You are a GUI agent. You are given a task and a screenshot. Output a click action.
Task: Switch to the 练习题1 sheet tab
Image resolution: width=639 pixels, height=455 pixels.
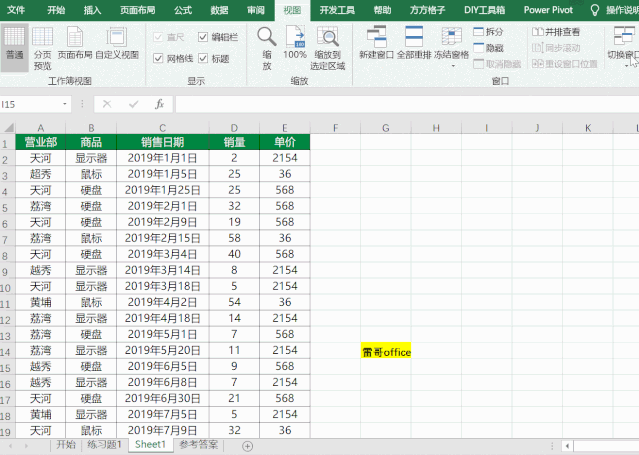pos(104,444)
